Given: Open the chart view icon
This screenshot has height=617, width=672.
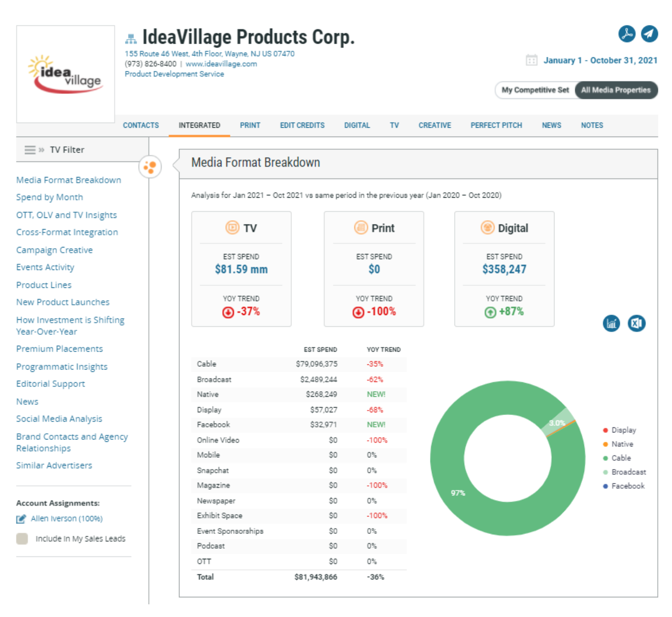Looking at the screenshot, I should click(x=611, y=323).
